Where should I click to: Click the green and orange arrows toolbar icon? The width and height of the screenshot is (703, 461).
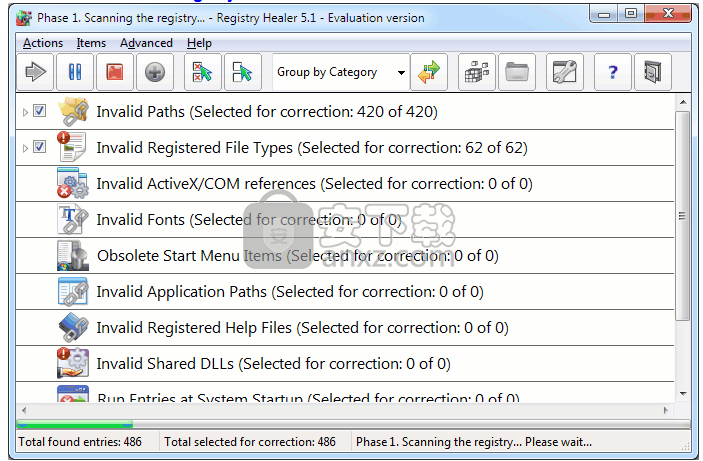click(429, 72)
